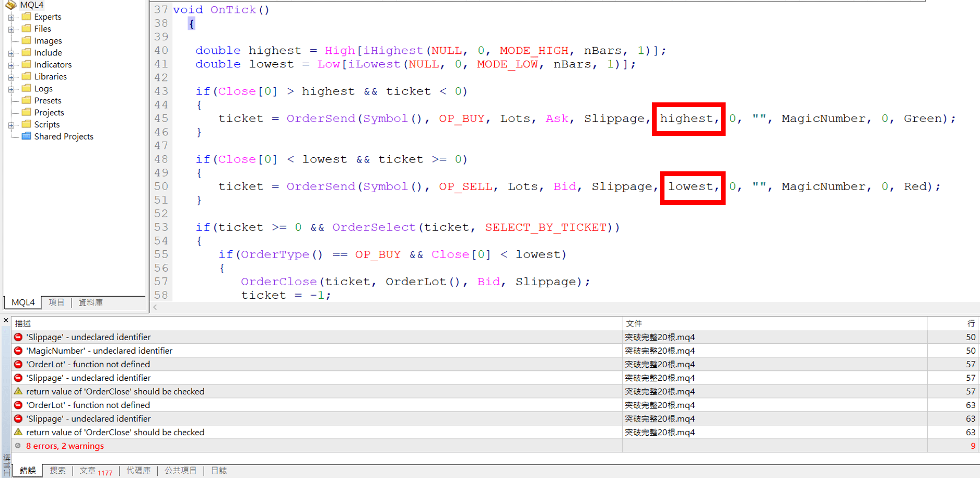This screenshot has height=478, width=980.
Task: Click error icon for 'MagicNumber' undeclared identifier
Action: [x=18, y=351]
